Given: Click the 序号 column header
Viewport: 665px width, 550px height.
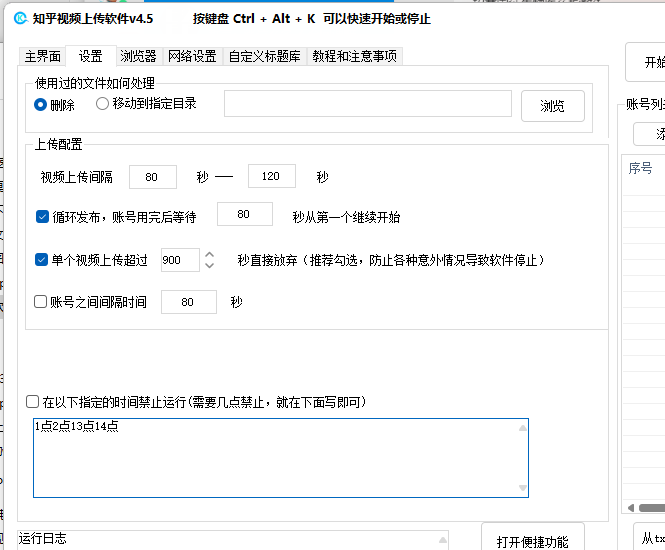Looking at the screenshot, I should click(640, 168).
